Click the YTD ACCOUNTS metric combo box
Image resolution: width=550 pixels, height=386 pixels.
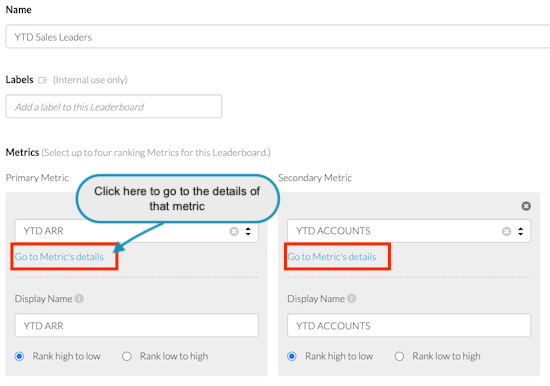[x=409, y=231]
